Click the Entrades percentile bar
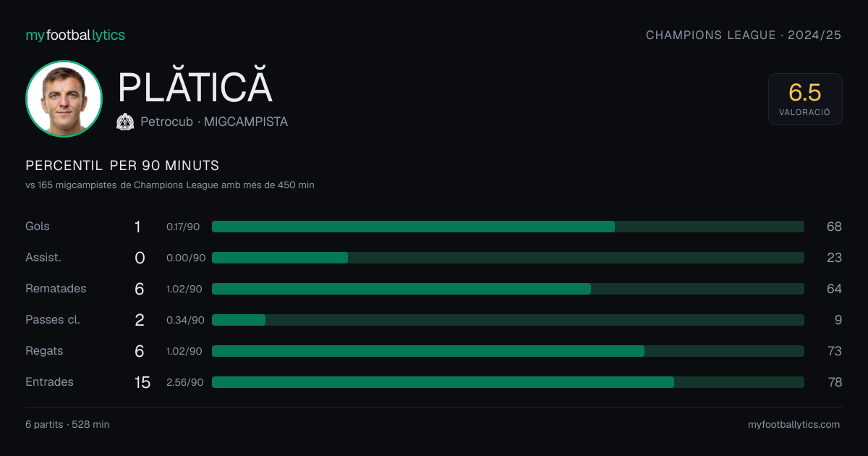This screenshot has width=868, height=456. pyautogui.click(x=508, y=382)
